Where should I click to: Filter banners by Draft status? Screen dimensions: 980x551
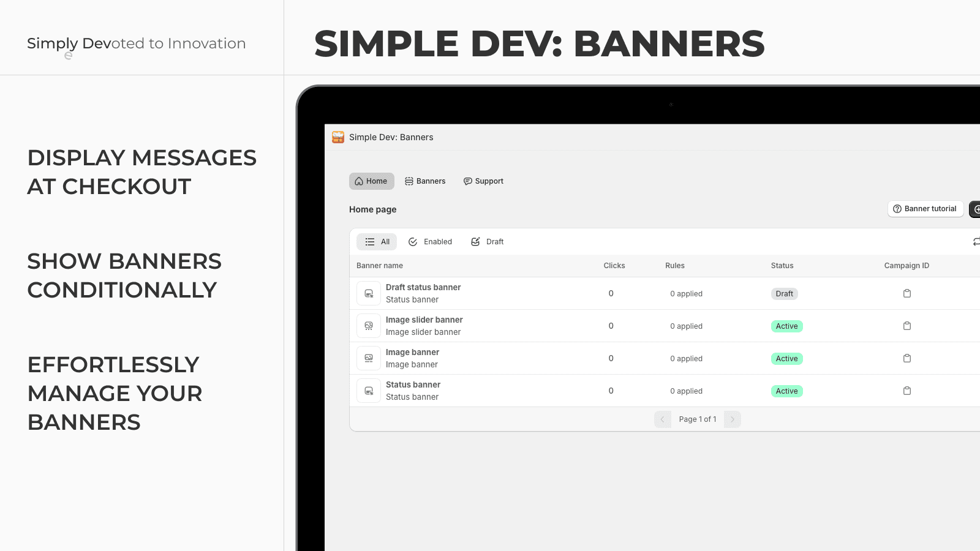(x=487, y=241)
